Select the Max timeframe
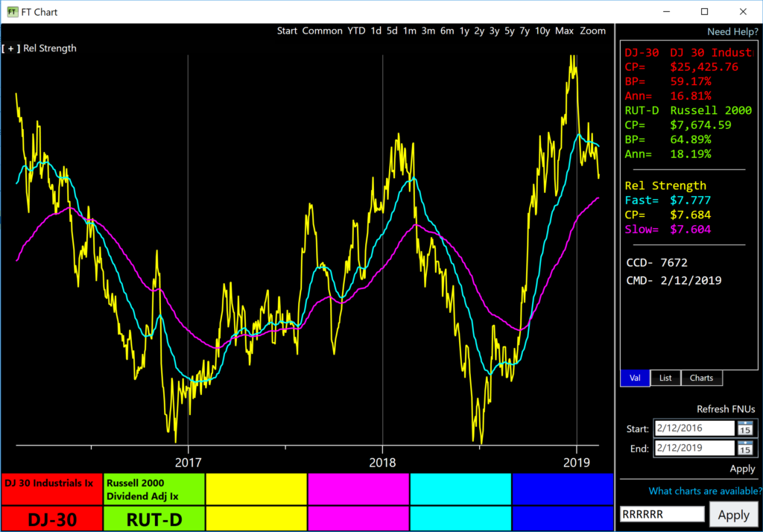The width and height of the screenshot is (763, 532). tap(564, 31)
